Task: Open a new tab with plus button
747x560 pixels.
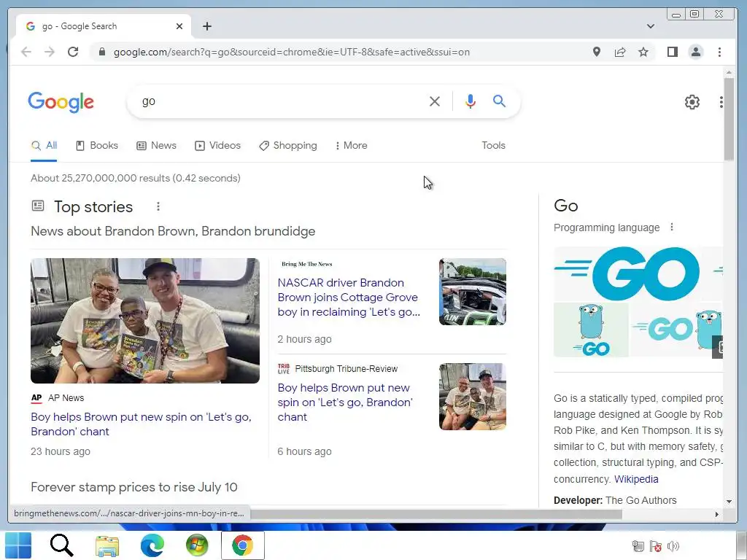Action: click(206, 26)
